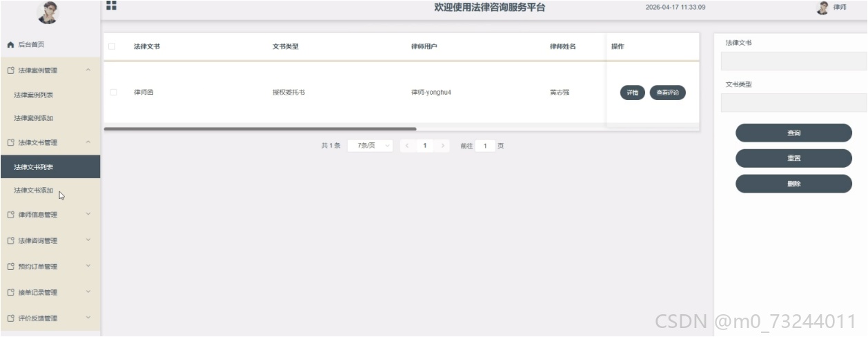The height and width of the screenshot is (337, 868).
Task: Click the 授权委托书 cell
Action: pos(288,92)
